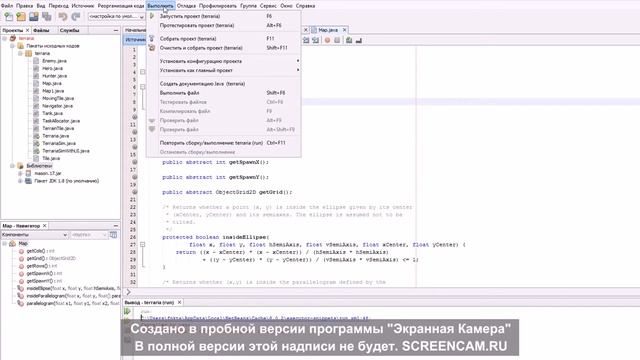Open Hero.java in Projects tree
This screenshot has width=640, height=360.
(x=52, y=68)
